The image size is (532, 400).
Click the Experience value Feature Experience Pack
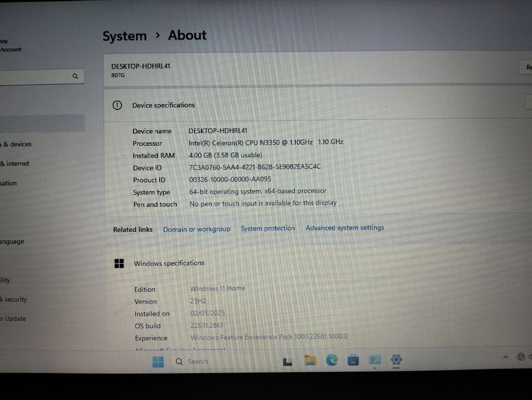[269, 337]
